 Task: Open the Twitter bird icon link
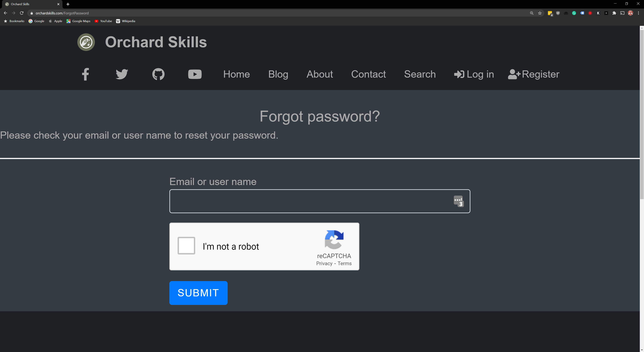tap(122, 74)
